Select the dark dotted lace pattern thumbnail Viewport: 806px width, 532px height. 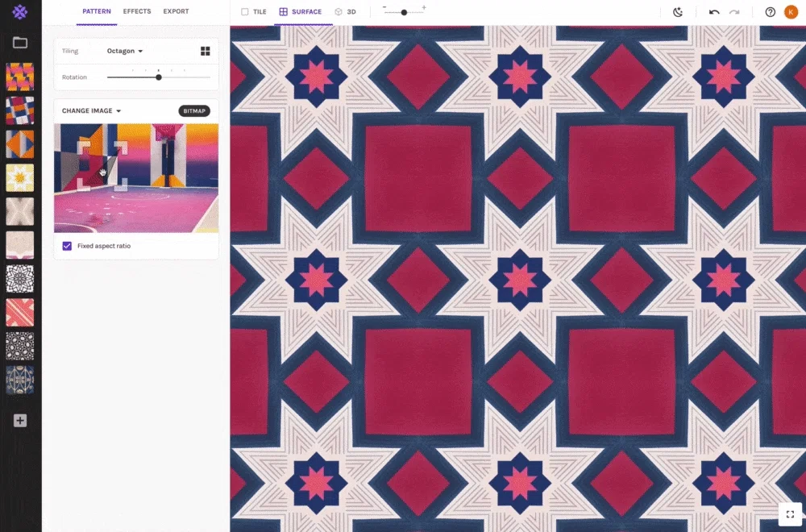(x=20, y=346)
